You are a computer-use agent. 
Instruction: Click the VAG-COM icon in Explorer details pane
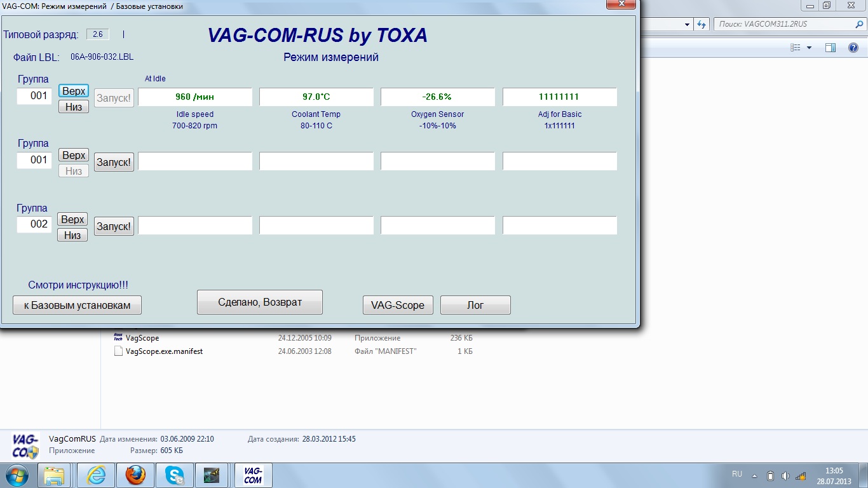pyautogui.click(x=26, y=445)
